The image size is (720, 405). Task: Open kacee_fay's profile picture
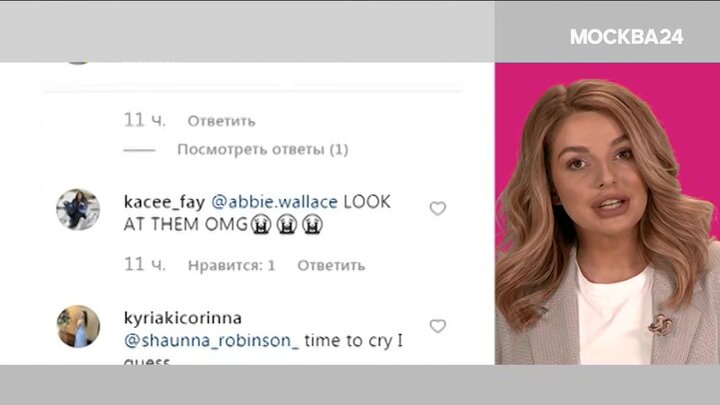click(x=78, y=209)
